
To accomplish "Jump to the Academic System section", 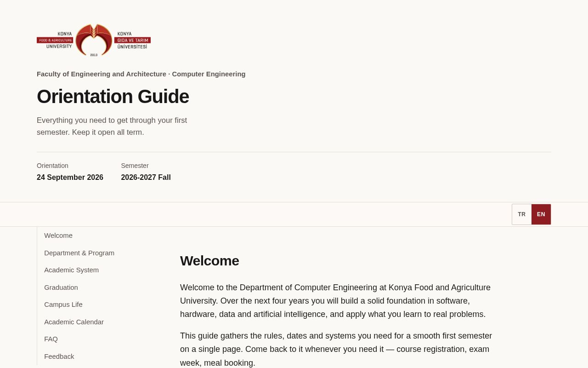I will point(72,270).
